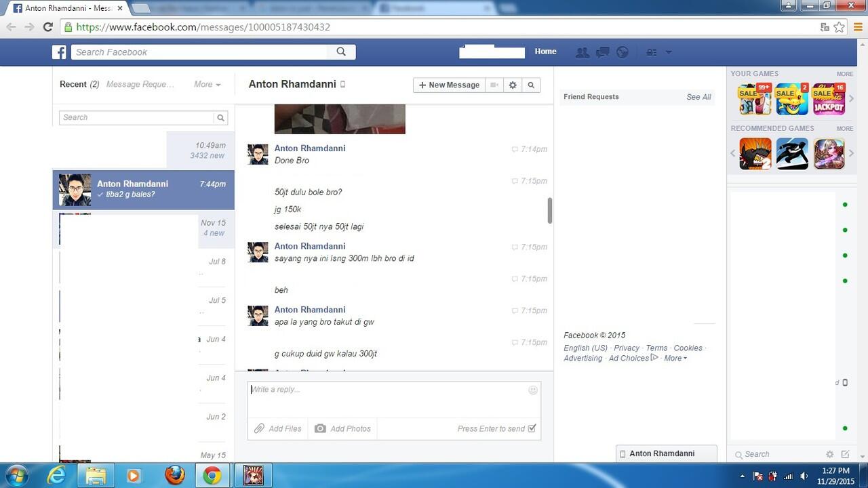Open the notifications globe icon

623,52
